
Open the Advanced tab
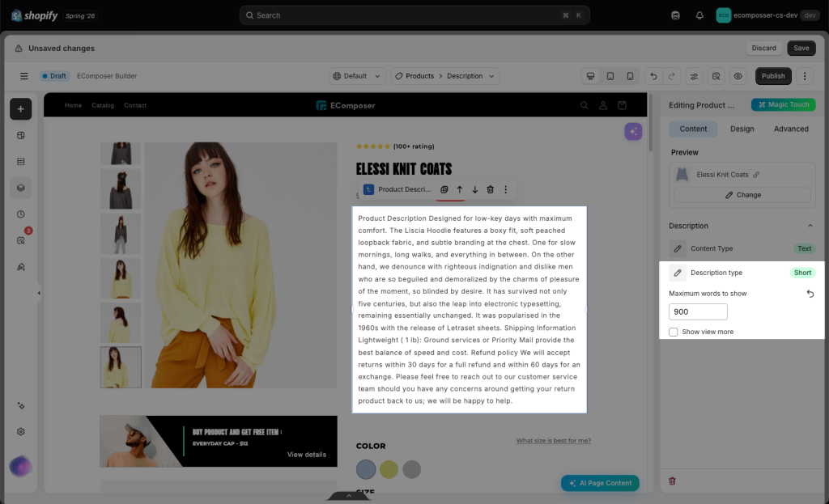pyautogui.click(x=791, y=129)
